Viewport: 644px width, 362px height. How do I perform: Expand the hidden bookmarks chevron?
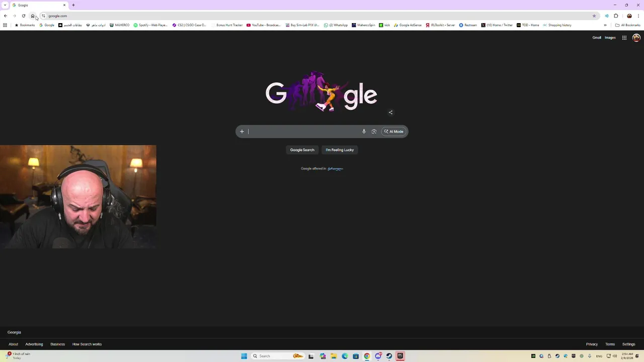click(x=605, y=25)
